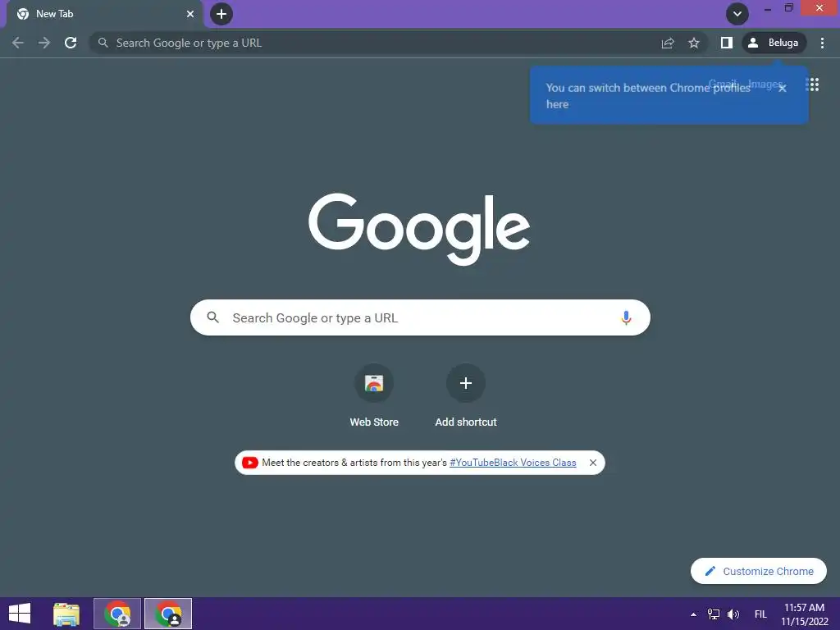840x630 pixels.
Task: Click search magnifier in Google box
Action: [212, 317]
